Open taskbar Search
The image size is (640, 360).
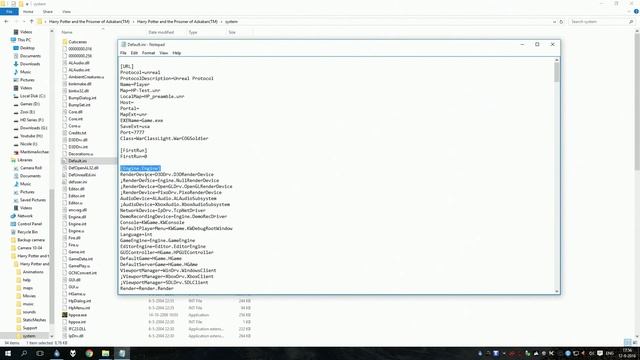tap(24, 353)
